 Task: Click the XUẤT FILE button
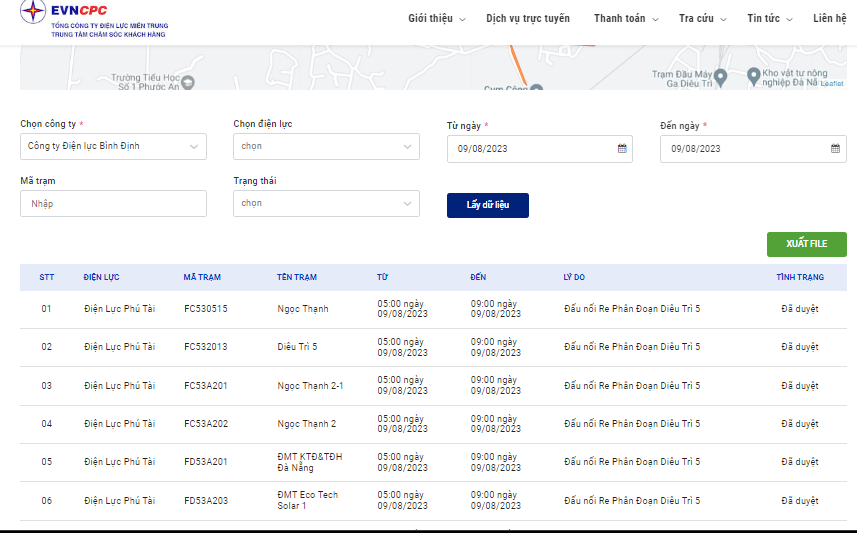pos(807,244)
